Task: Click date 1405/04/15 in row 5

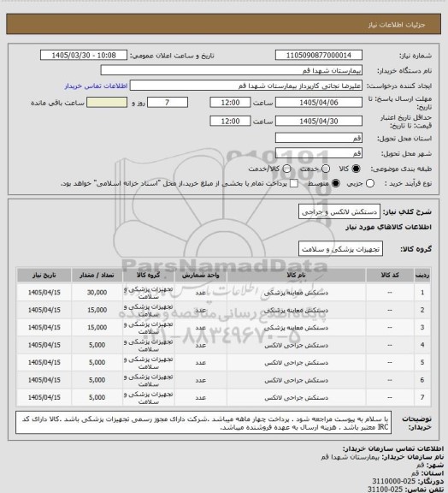Action: click(x=44, y=363)
